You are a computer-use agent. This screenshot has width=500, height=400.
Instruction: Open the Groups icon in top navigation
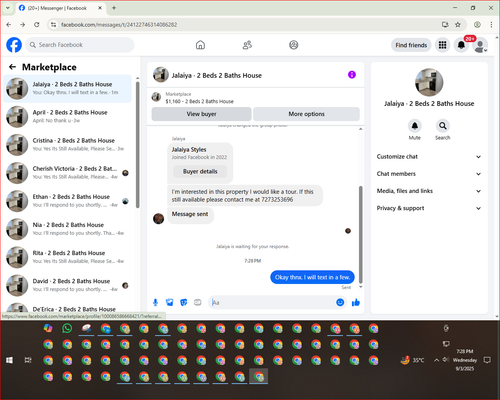[294, 45]
